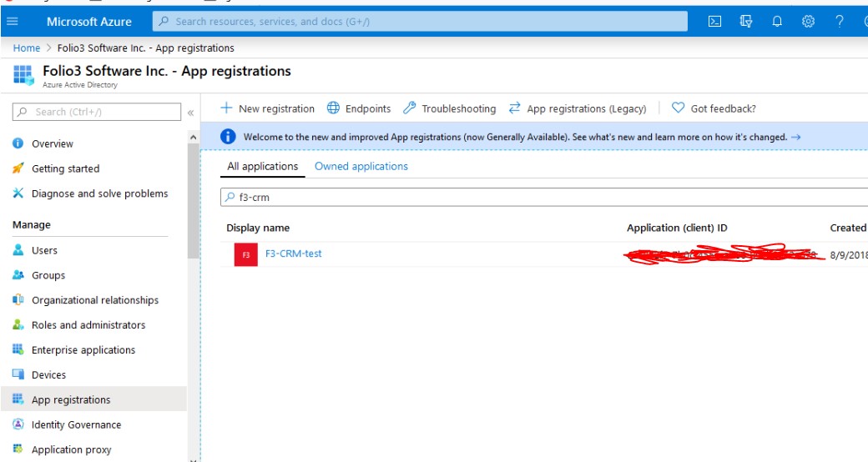Open Organizational relationships
The image size is (868, 462).
[94, 300]
